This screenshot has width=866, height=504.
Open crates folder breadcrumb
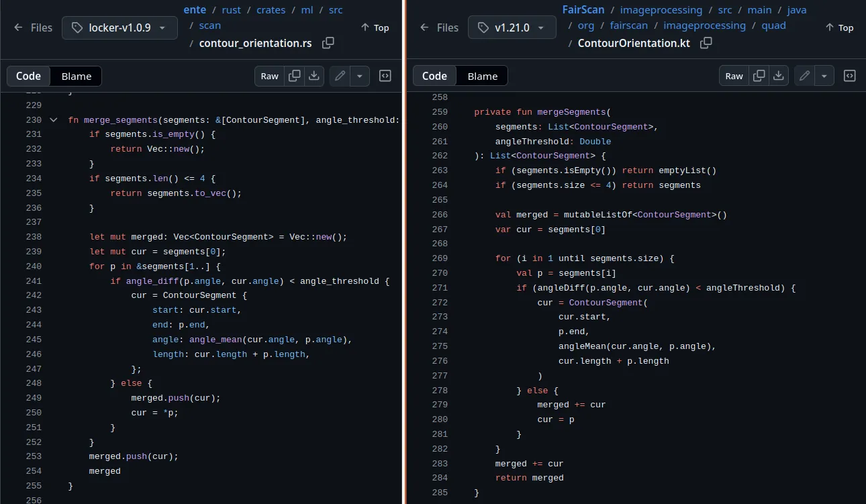[271, 10]
